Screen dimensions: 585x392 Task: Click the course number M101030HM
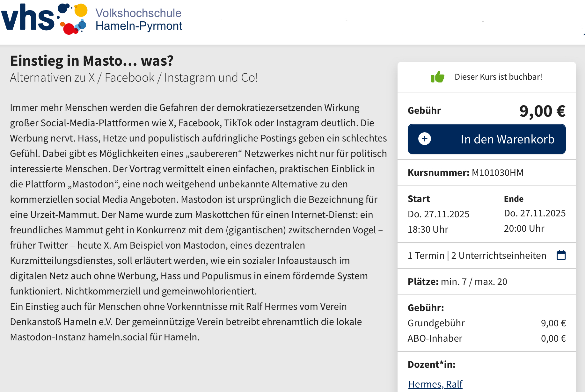coord(497,173)
